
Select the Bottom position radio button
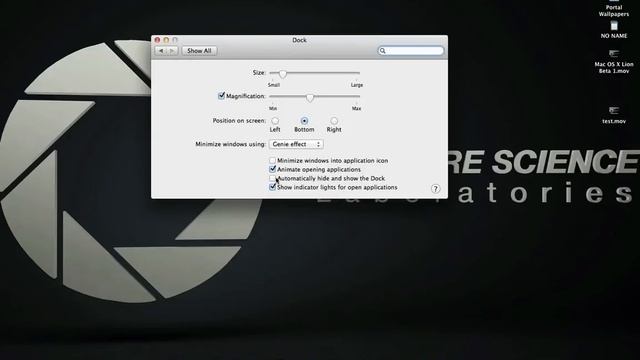[304, 121]
